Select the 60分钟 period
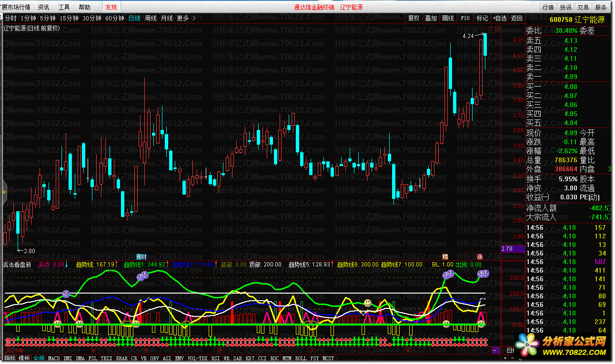 coord(115,19)
